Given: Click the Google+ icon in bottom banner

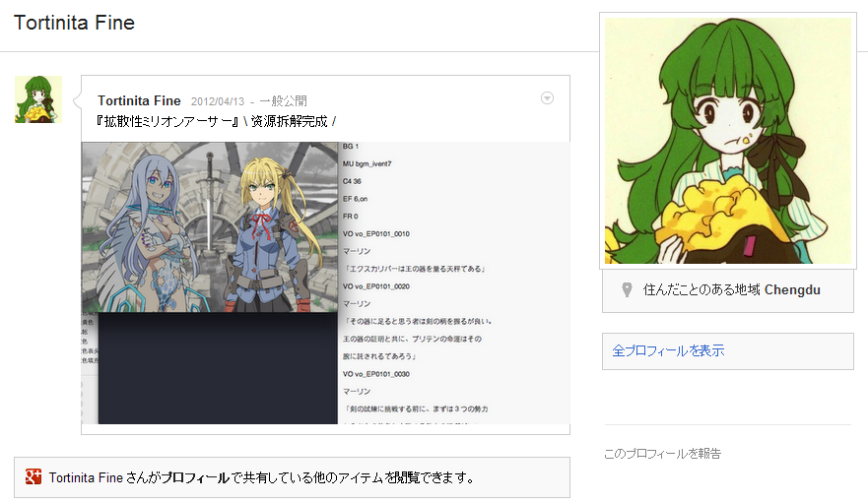Looking at the screenshot, I should 33,476.
